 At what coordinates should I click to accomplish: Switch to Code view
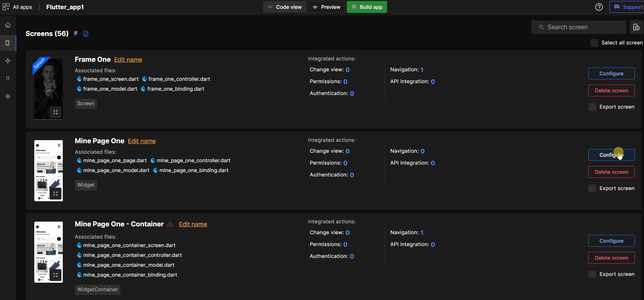pyautogui.click(x=285, y=7)
